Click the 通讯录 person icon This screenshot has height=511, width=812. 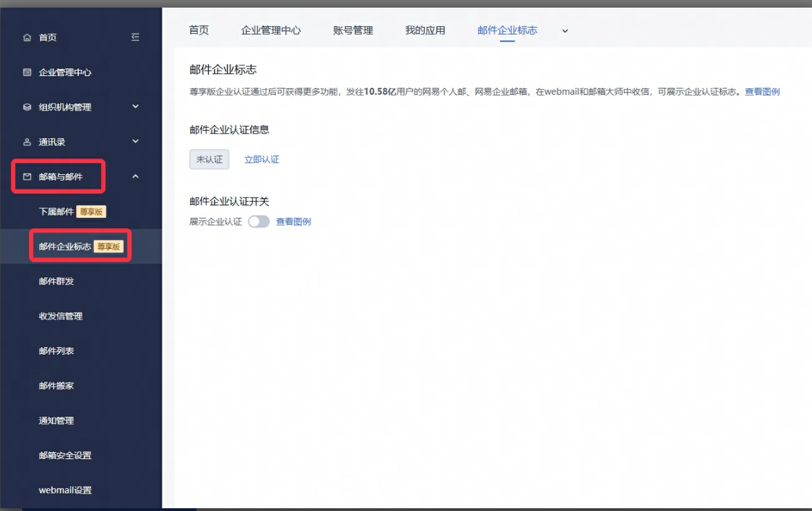click(x=27, y=142)
